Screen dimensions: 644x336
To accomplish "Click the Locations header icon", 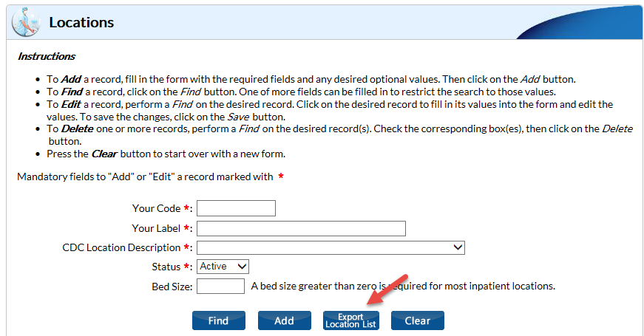I will (x=25, y=22).
